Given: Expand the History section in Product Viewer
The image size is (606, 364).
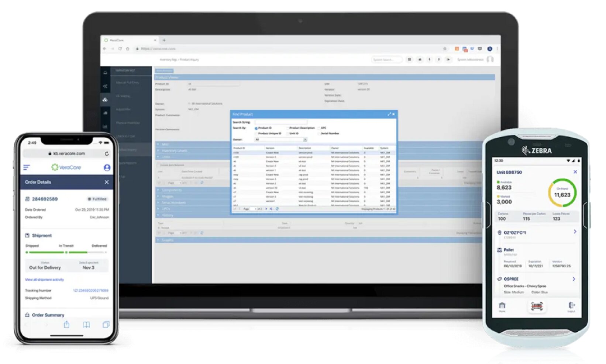Looking at the screenshot, I should [158, 215].
